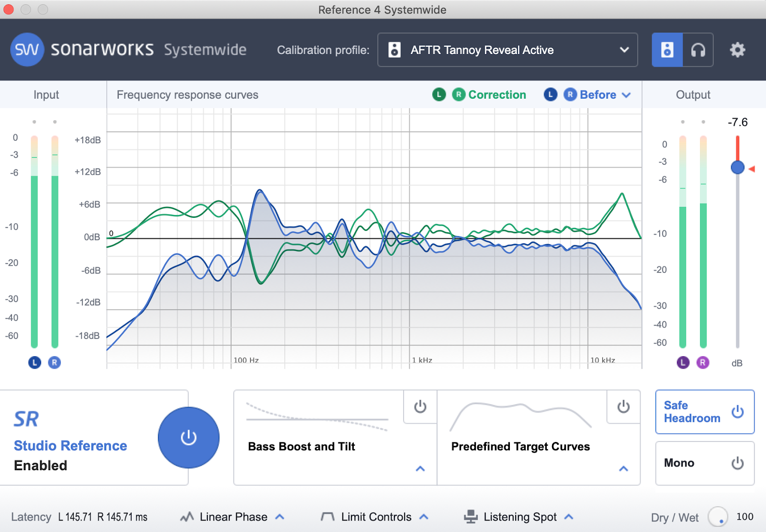Expand Bass Boost and Tilt panel
This screenshot has width=766, height=532.
click(x=420, y=468)
